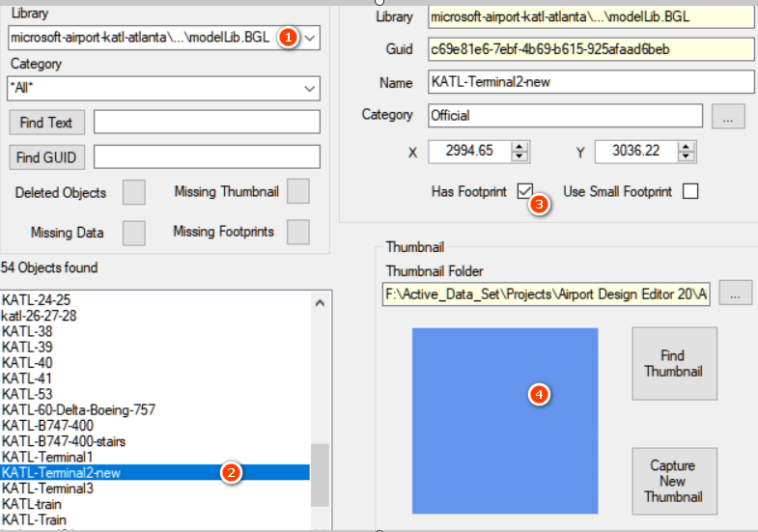Click the right-side Library path field
This screenshot has height=532, width=758.
pos(591,17)
